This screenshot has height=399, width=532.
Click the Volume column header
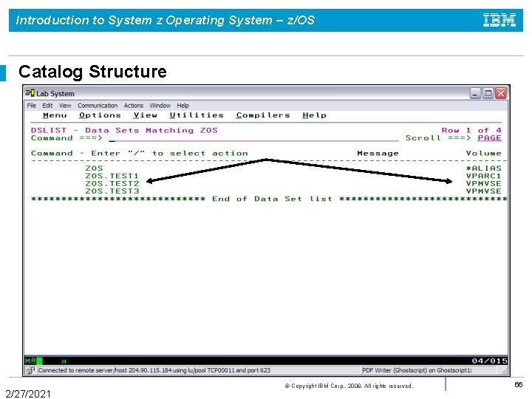click(x=483, y=154)
